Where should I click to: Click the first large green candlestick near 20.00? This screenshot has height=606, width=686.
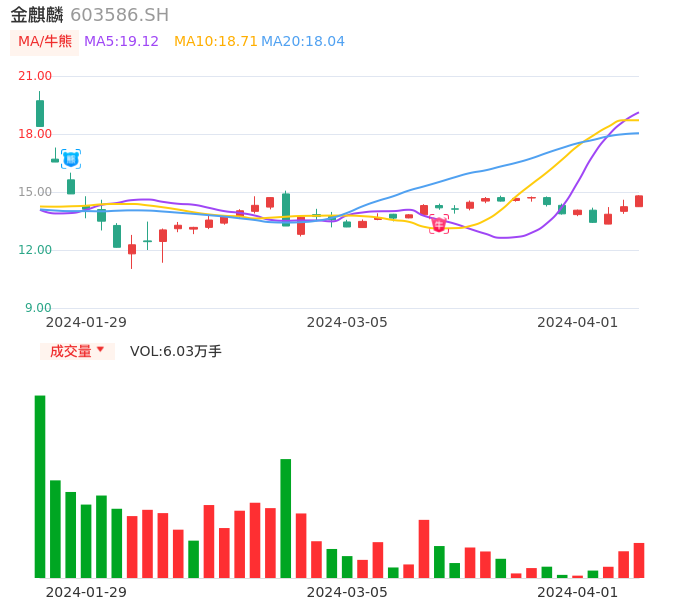tap(40, 113)
